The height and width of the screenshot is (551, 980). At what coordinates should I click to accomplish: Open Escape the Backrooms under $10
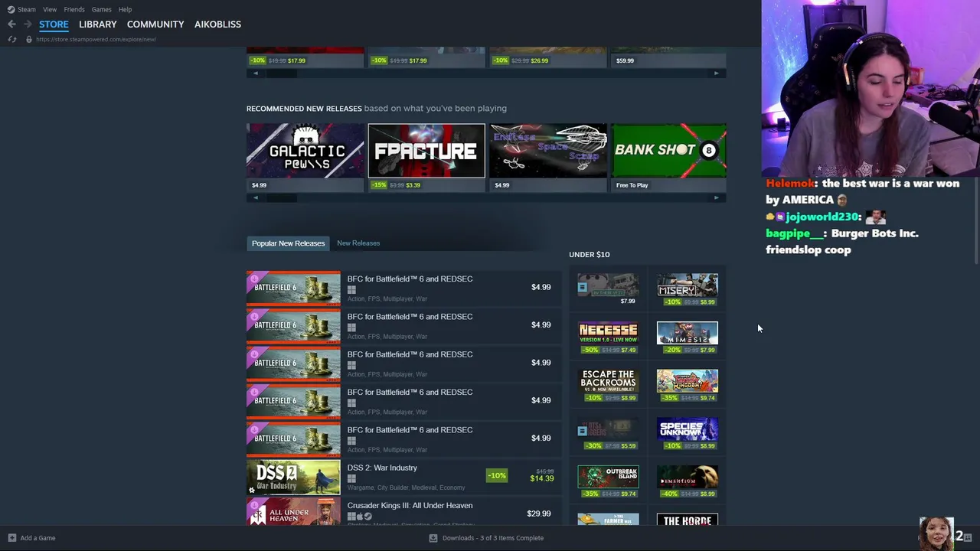(608, 386)
